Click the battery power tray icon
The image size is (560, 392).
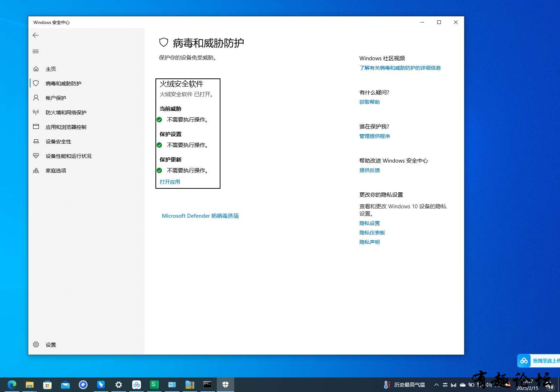[x=471, y=385]
